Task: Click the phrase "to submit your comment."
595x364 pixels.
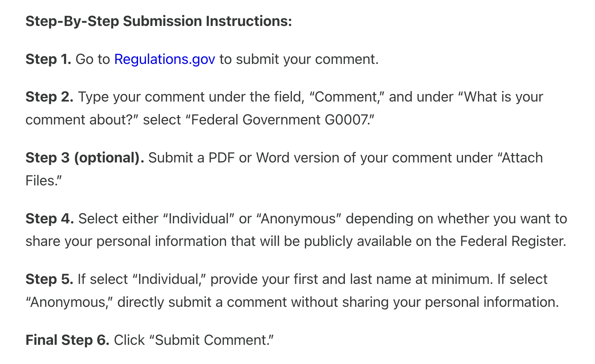Action: [299, 59]
